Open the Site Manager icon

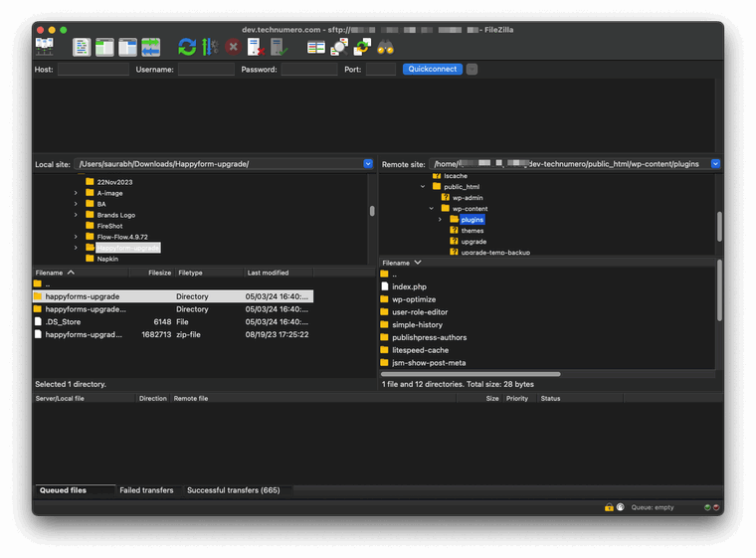coord(45,48)
